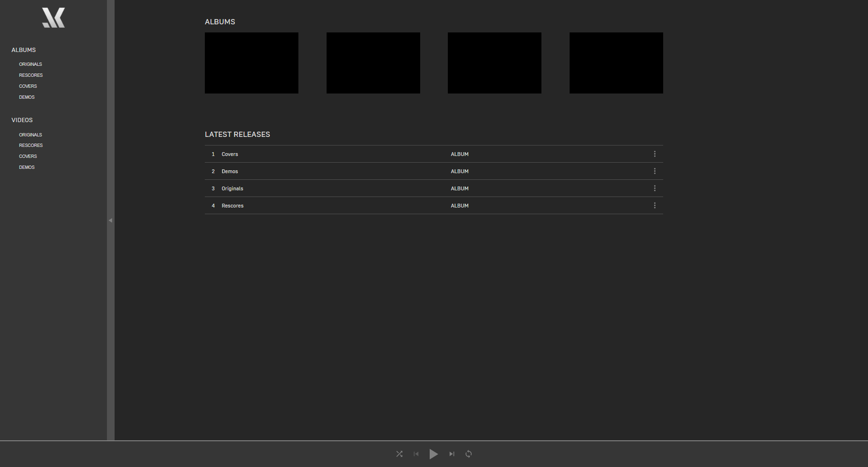Start playback with the play button

[434, 454]
